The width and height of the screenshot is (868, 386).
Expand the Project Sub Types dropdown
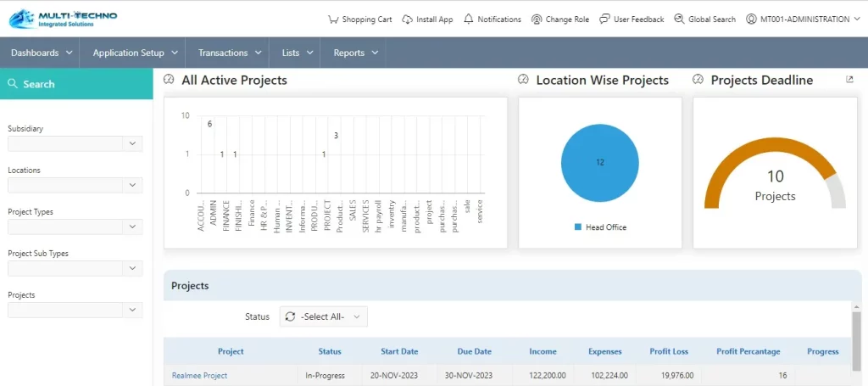point(132,268)
